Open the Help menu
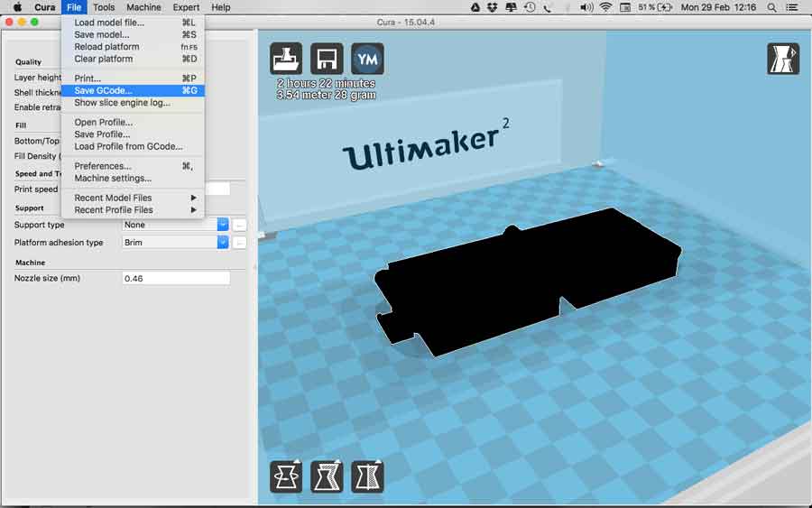The width and height of the screenshot is (812, 508). point(221,7)
